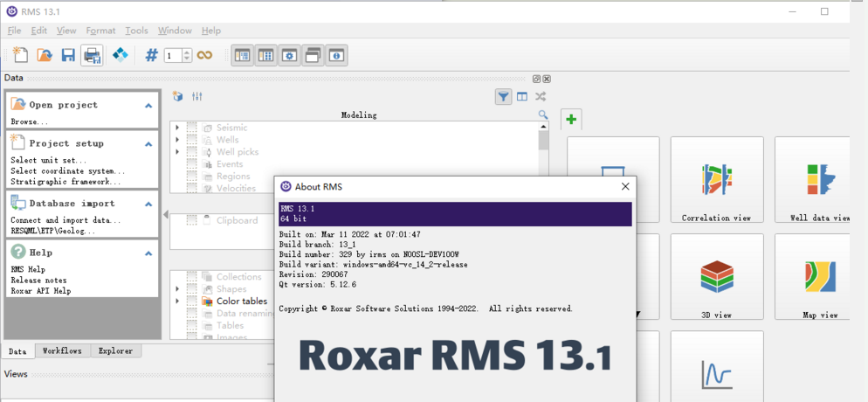Expand the Color tables tree node

tap(177, 301)
